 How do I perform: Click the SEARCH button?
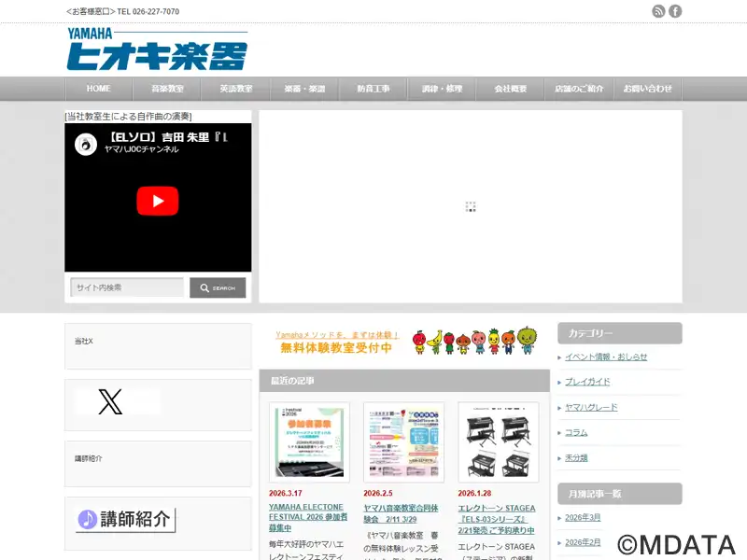[x=218, y=287]
